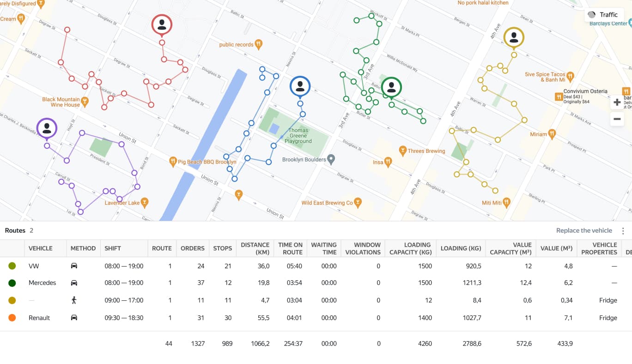Sort by the Distance (km) column header
Viewport: 632px width, 364px height.
[x=255, y=249]
